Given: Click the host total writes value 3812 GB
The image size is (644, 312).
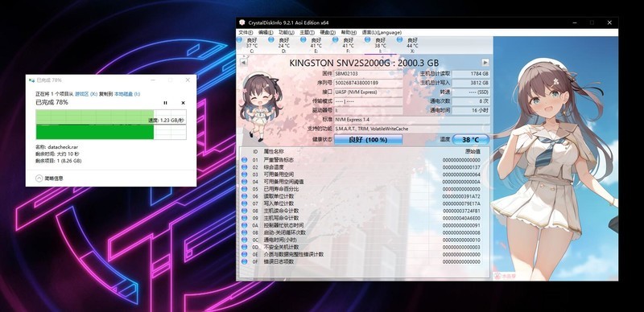Looking at the screenshot, I should point(471,83).
